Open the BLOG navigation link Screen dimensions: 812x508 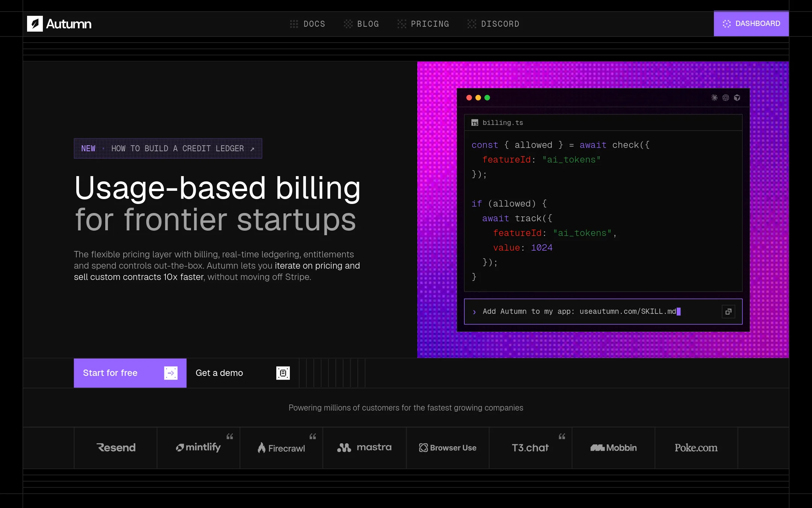361,24
